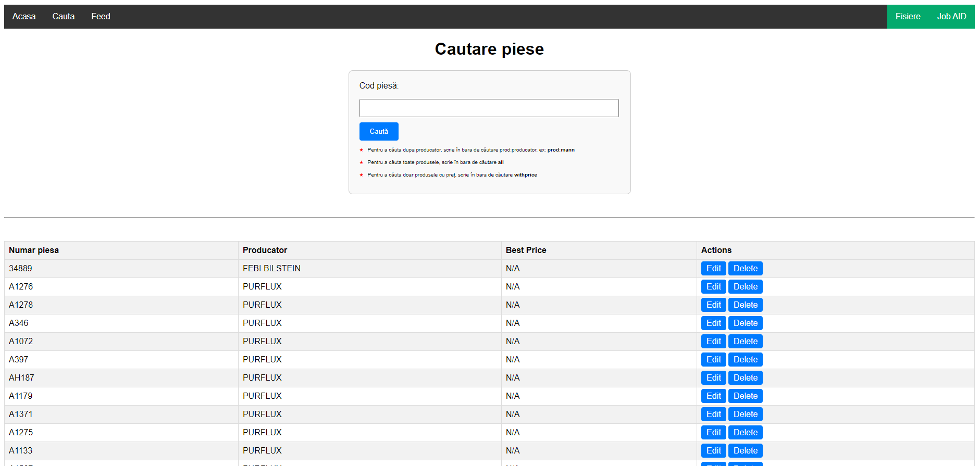Viewport: 980px width, 466px height.
Task: Delete the A1371 part
Action: click(x=745, y=414)
